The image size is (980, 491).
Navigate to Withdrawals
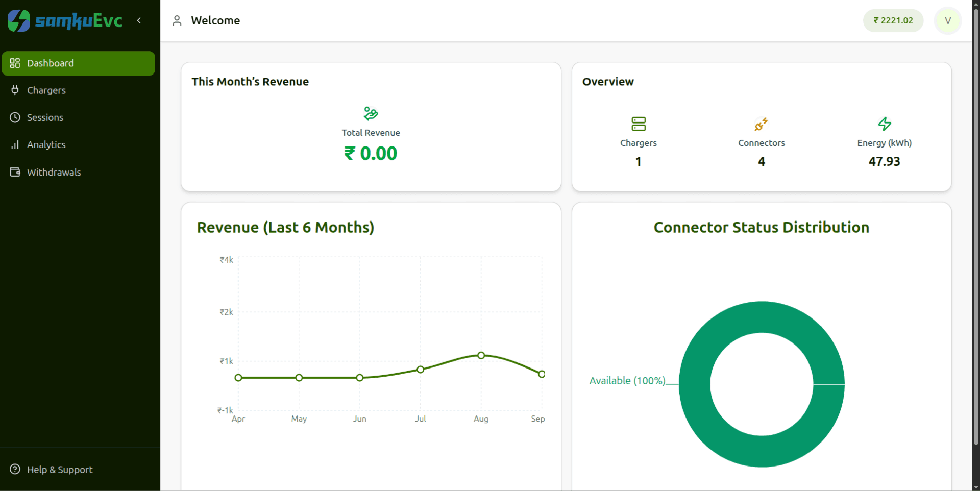tap(78, 172)
